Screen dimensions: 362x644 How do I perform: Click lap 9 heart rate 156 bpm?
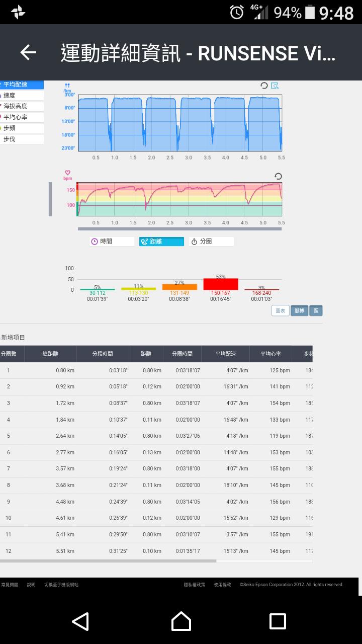[x=280, y=502]
